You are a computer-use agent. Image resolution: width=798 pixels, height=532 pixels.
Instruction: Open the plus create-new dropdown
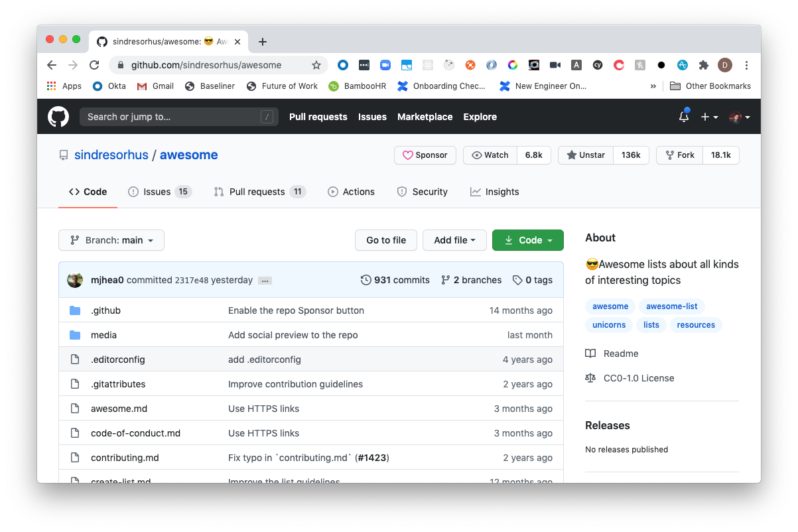tap(709, 117)
